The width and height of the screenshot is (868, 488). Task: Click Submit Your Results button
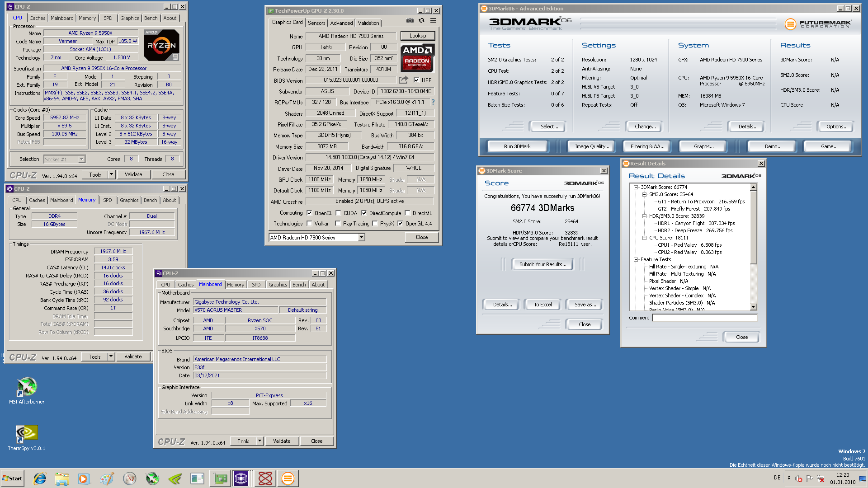[x=542, y=264]
